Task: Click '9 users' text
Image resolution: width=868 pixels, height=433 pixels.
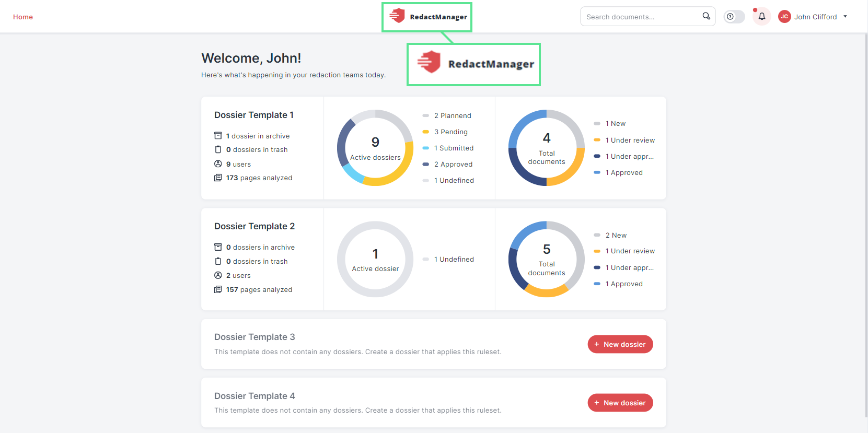Action: [238, 164]
